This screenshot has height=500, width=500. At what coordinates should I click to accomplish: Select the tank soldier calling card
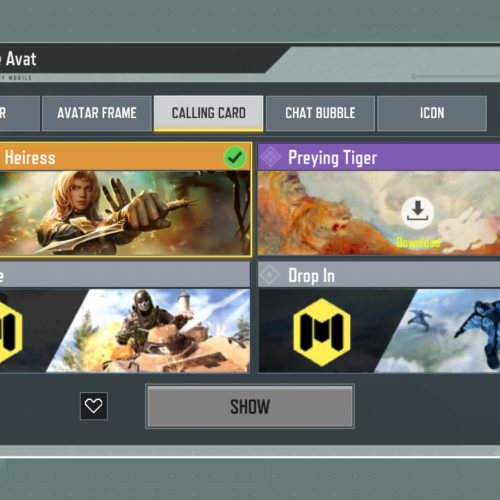coord(124,330)
